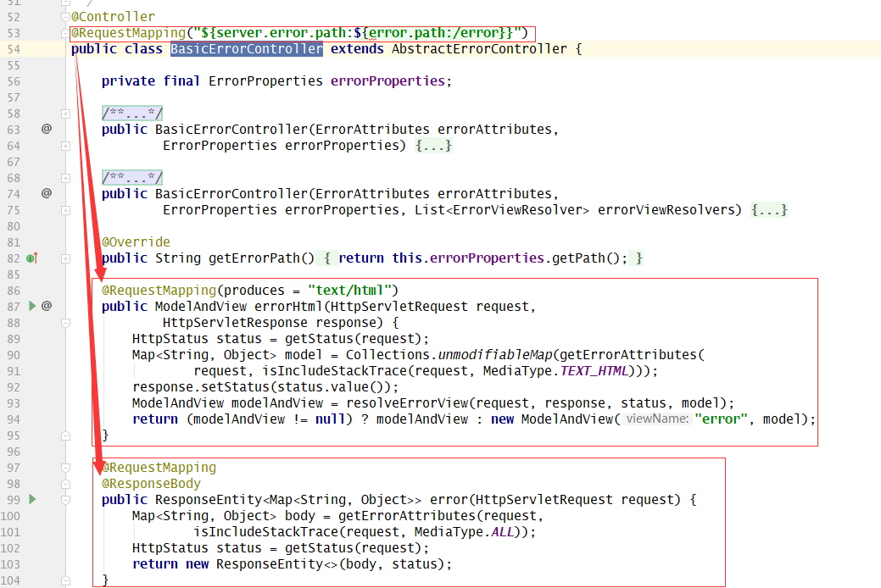Expand the collapsed constructor body on line 64
Viewport: 881px width, 588px height.
pyautogui.click(x=65, y=146)
